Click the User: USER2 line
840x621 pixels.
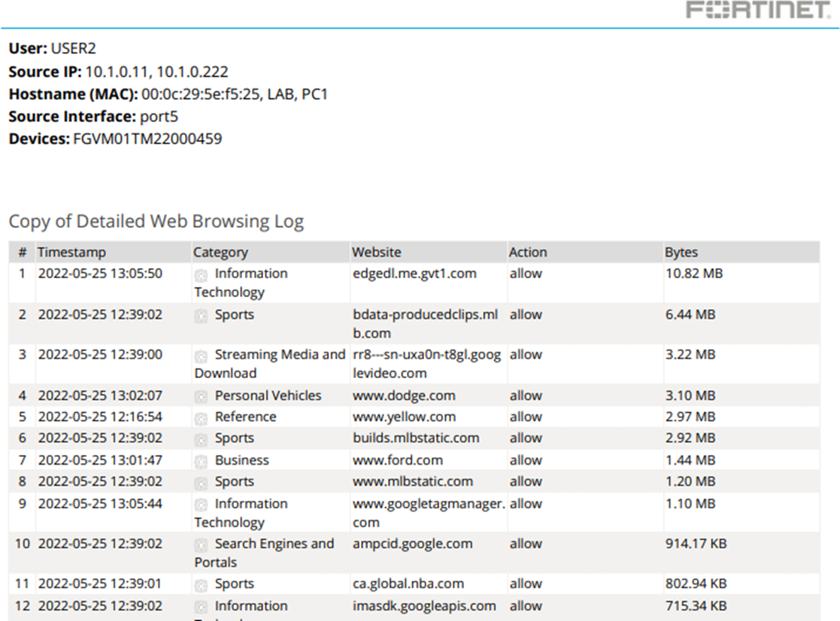(x=53, y=48)
